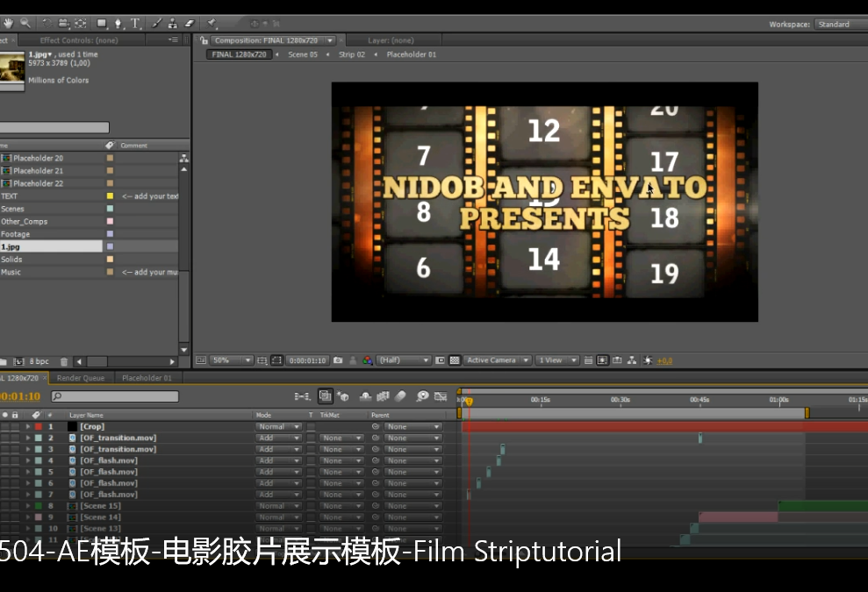This screenshot has width=868, height=592.
Task: Toggle the composition viewer lock
Action: pyautogui.click(x=204, y=40)
